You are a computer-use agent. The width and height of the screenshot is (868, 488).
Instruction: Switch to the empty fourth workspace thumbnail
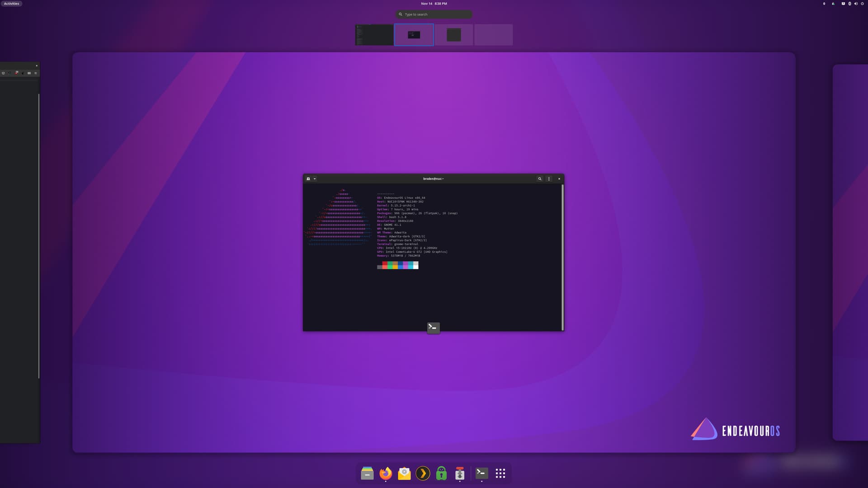tap(494, 35)
